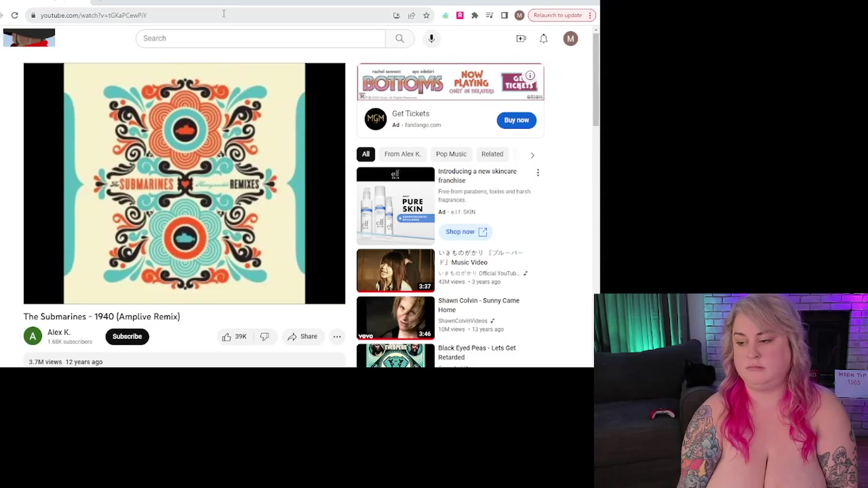Viewport: 868px width, 488px height.
Task: Open options menu for e.l.f. skincare ad
Action: pos(538,173)
